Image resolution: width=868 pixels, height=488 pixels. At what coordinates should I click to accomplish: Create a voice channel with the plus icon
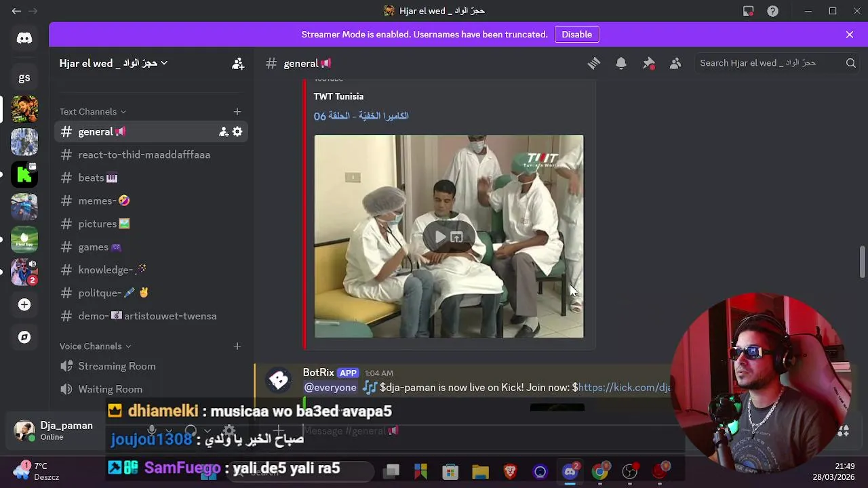(237, 346)
